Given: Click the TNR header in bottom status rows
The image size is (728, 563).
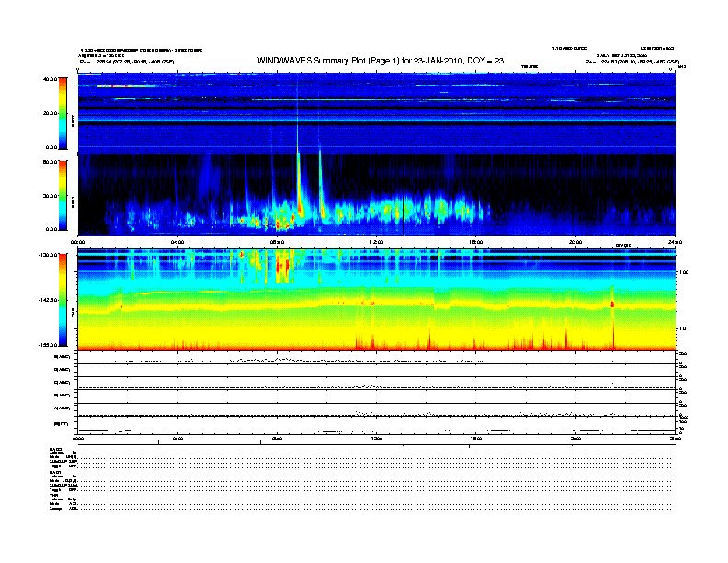Looking at the screenshot, I should [x=53, y=495].
